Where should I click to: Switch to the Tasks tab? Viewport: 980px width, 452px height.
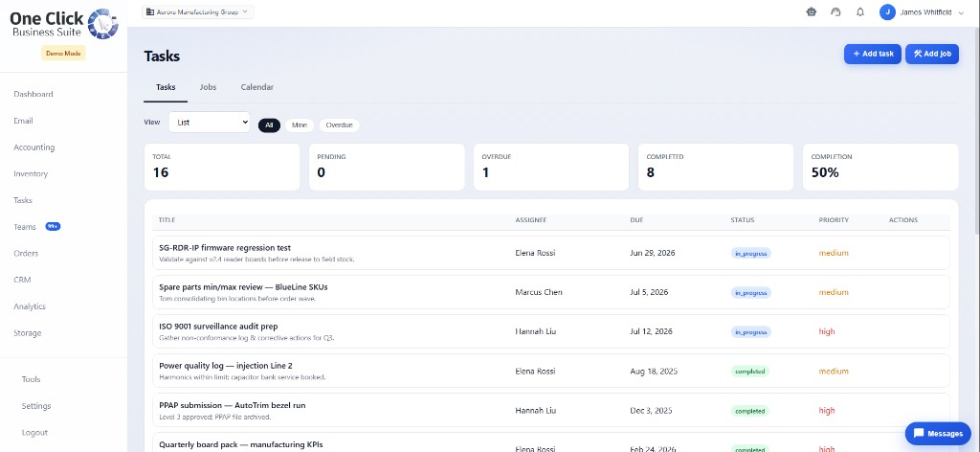166,87
